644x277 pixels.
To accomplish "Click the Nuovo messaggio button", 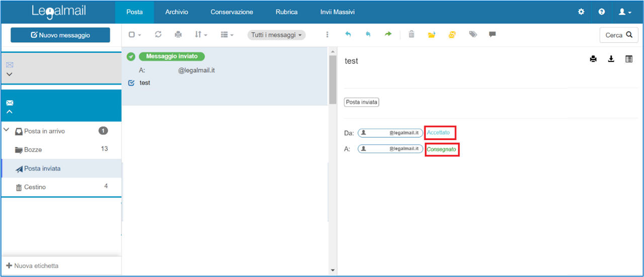I will click(60, 35).
